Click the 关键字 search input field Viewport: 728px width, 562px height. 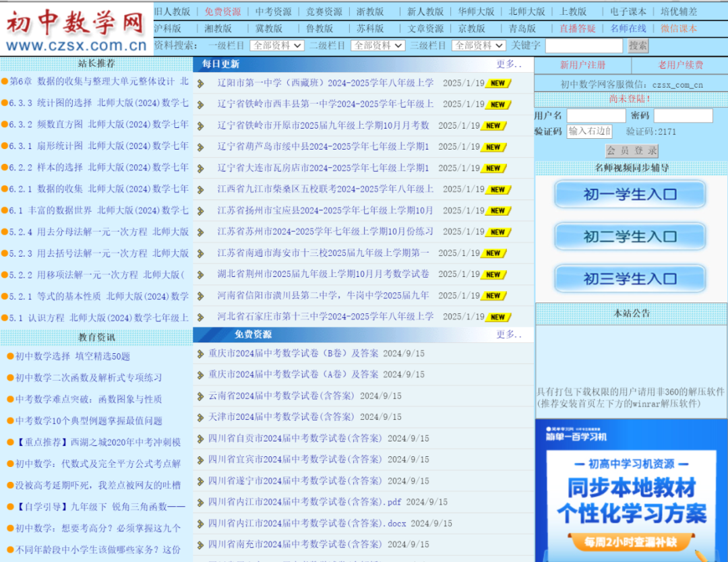pyautogui.click(x=584, y=45)
